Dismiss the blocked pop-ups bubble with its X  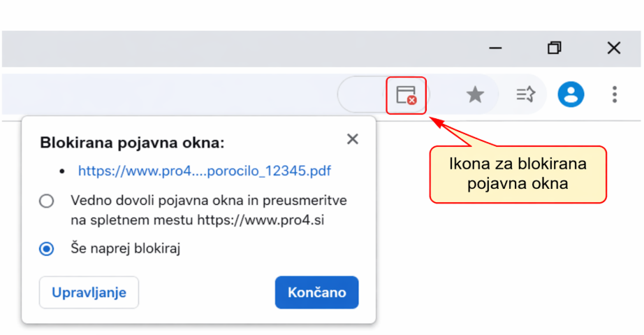(353, 139)
